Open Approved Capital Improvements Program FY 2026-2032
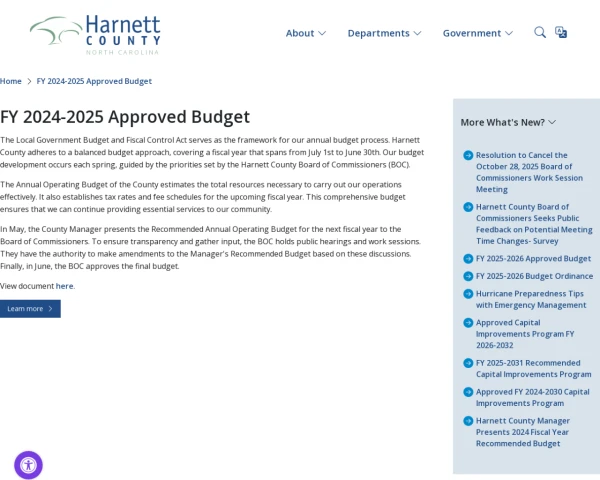Image resolution: width=600 pixels, height=480 pixels. 525,334
